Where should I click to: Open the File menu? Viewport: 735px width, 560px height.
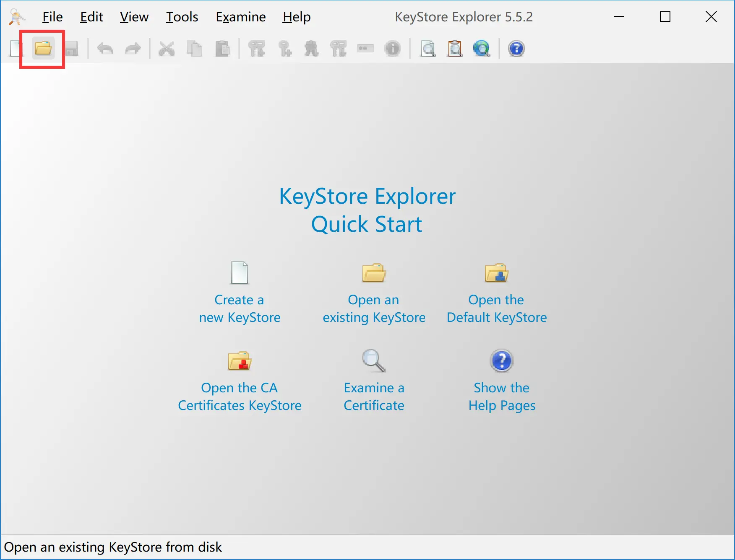(52, 17)
